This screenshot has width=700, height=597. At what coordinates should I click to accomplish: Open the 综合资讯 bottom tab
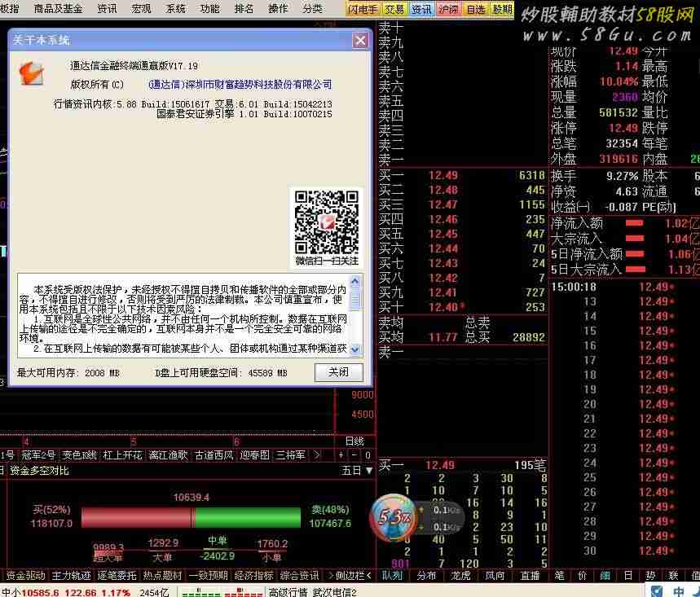(300, 576)
